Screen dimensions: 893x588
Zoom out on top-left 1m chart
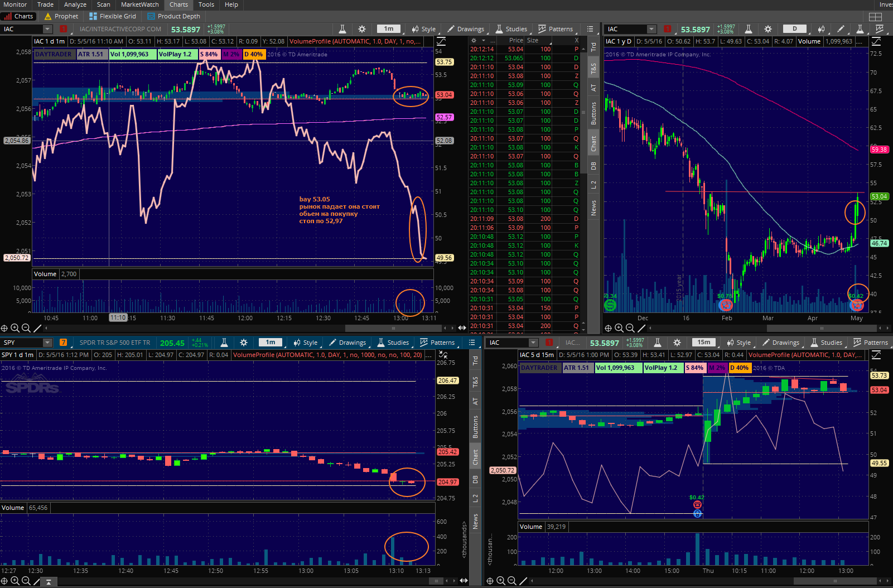[x=26, y=328]
